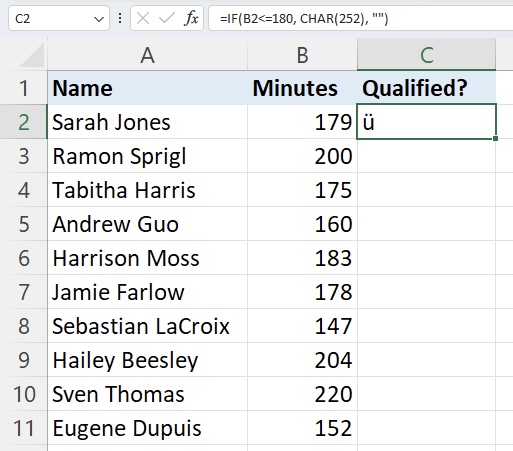The height and width of the screenshot is (451, 513).
Task: Select the empty cell beside Andrew Guo's 160
Action: (x=426, y=224)
